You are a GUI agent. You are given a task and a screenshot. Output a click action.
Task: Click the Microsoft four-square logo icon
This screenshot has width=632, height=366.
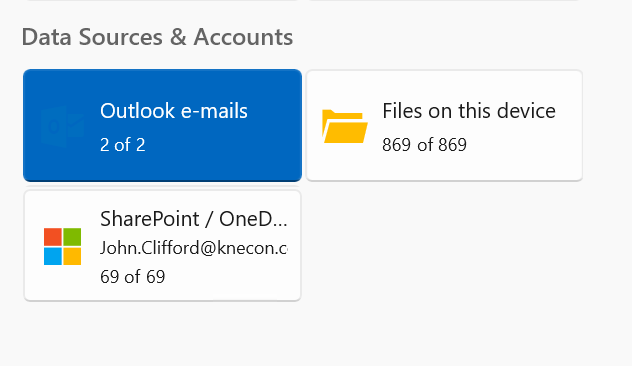click(62, 246)
